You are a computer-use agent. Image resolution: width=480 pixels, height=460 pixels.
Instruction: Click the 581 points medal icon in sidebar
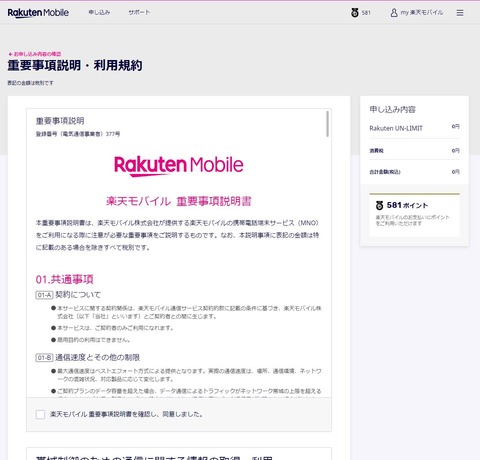(379, 205)
